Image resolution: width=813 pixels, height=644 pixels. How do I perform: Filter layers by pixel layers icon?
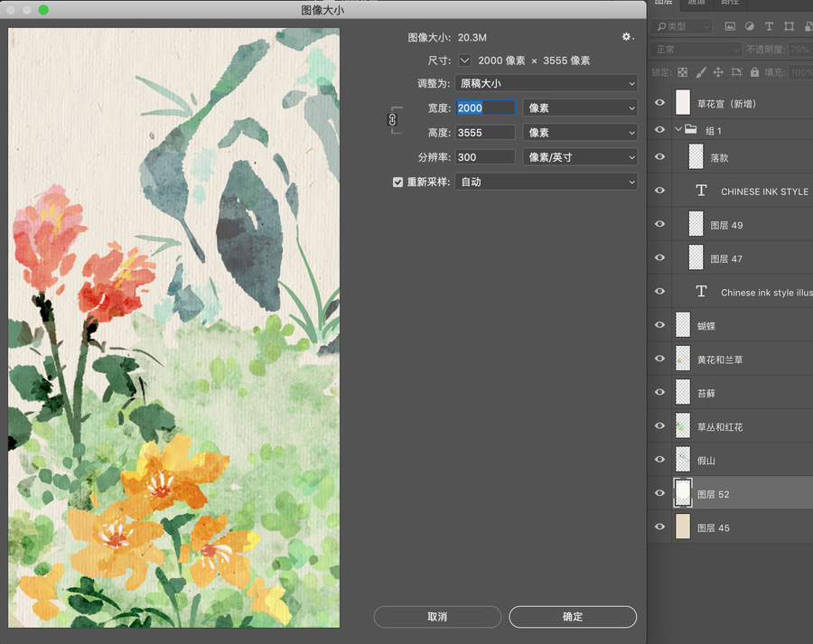tap(730, 26)
